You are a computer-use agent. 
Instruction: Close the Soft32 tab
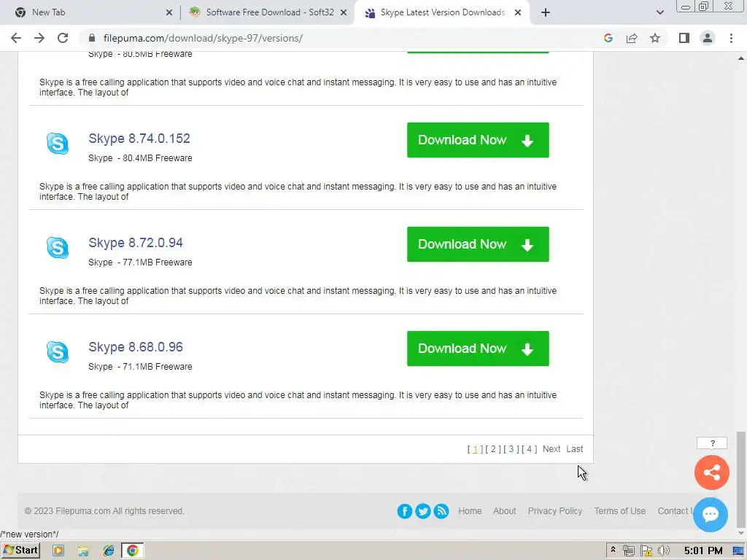[344, 12]
